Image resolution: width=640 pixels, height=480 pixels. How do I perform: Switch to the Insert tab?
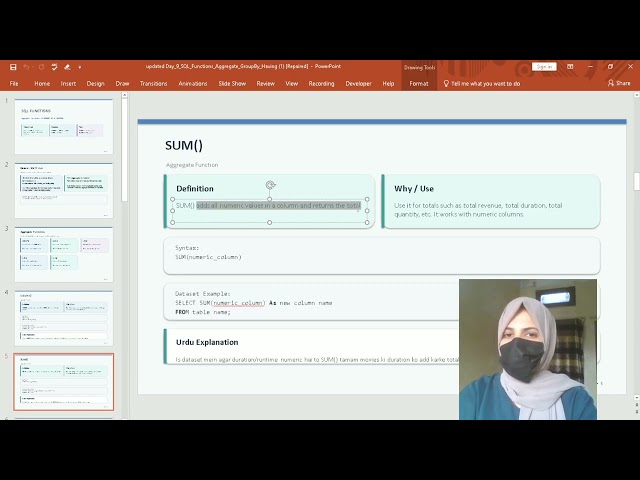pos(68,84)
